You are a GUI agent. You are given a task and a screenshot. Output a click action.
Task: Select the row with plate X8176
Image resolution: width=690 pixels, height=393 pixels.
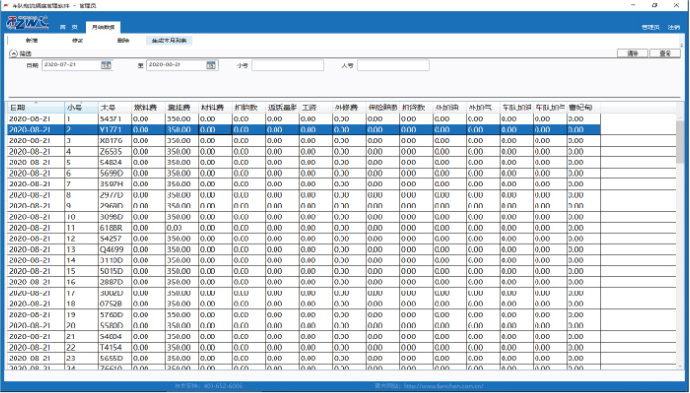(x=304, y=141)
